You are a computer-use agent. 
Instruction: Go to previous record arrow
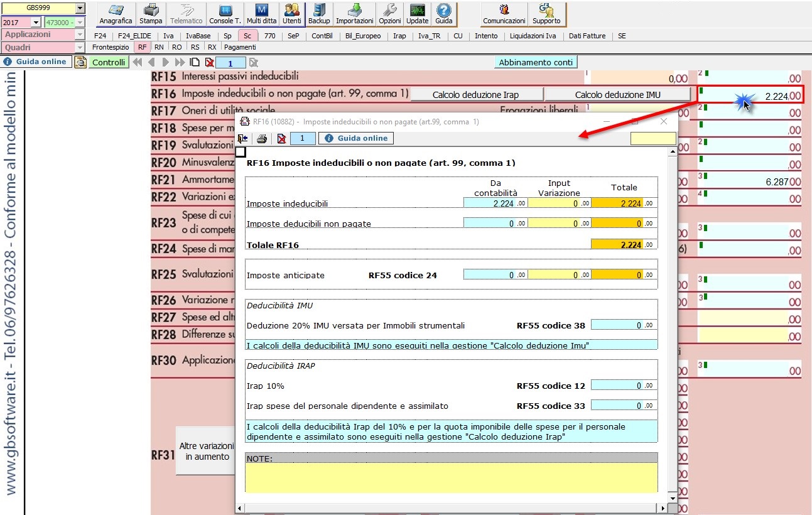point(151,62)
